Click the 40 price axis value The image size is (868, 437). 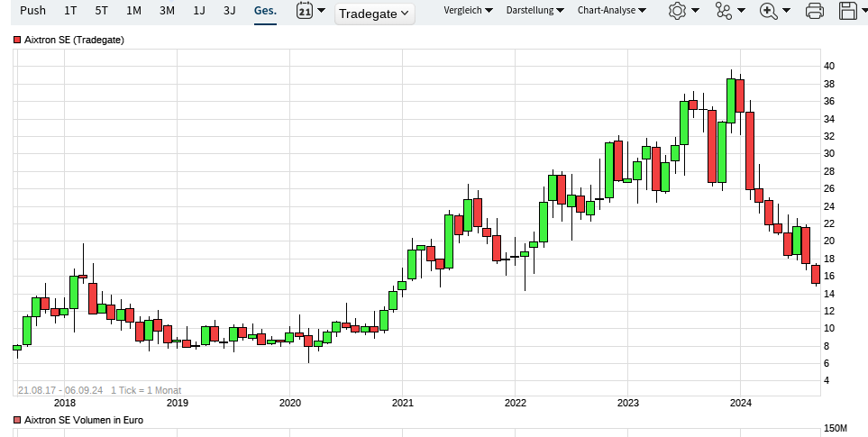click(829, 67)
